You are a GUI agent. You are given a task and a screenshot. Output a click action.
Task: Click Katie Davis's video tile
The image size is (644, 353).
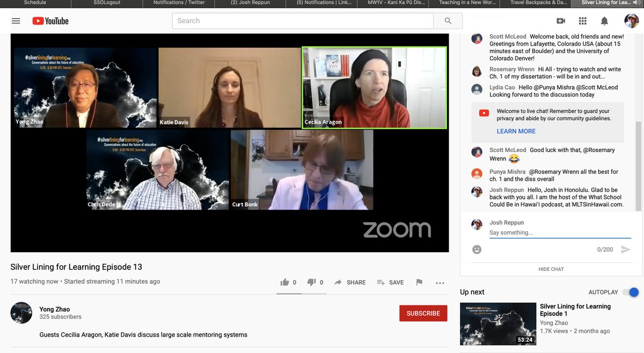point(230,87)
